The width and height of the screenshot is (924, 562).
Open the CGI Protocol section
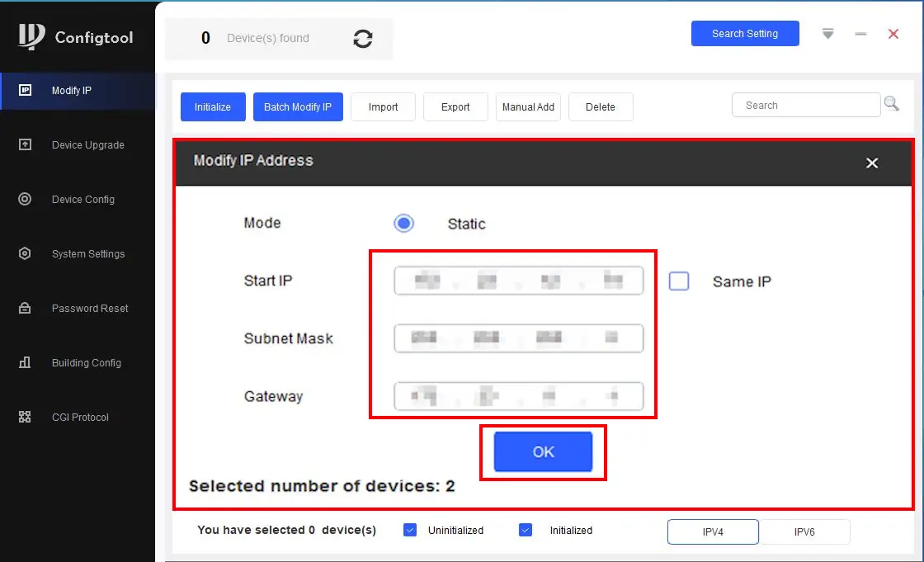click(80, 418)
